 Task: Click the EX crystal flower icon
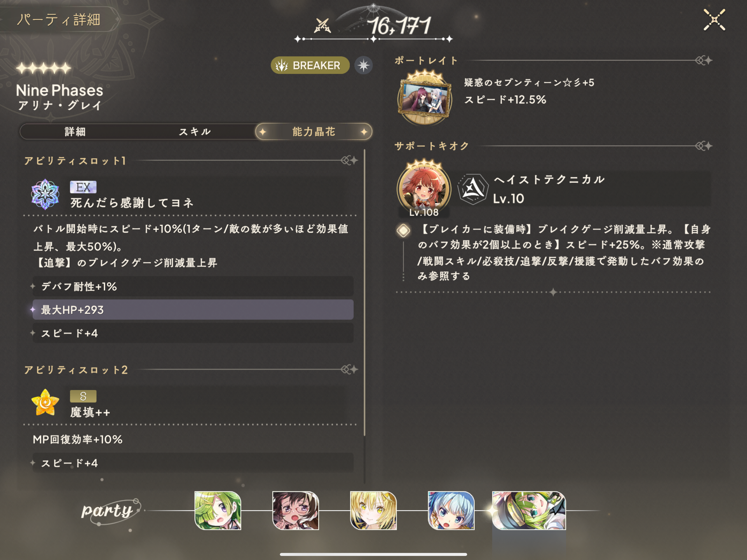click(x=45, y=195)
